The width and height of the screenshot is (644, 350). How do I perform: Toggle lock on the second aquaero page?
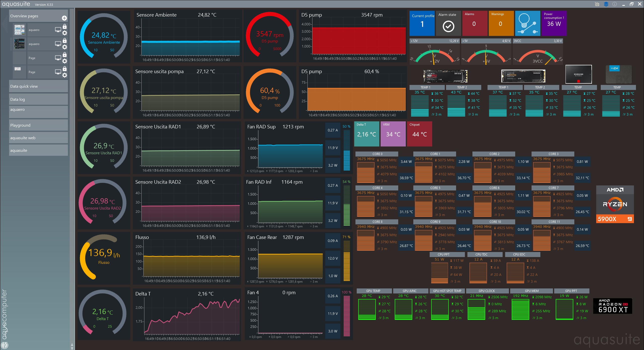click(65, 41)
